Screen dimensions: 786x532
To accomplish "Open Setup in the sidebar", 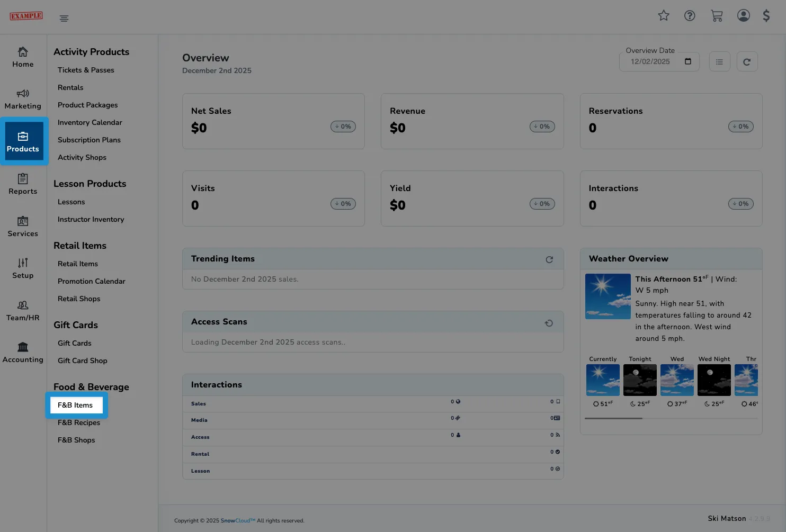I will coord(23,268).
